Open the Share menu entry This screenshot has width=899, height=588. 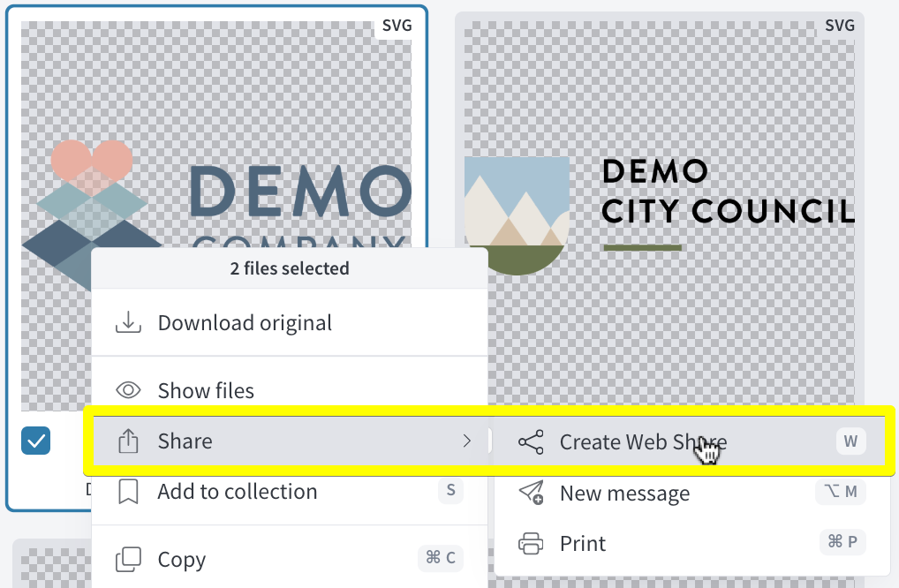[290, 441]
